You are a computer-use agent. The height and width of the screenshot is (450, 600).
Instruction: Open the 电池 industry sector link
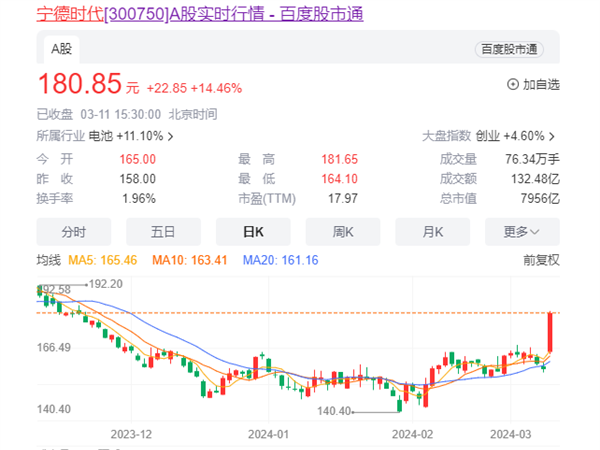click(x=100, y=135)
